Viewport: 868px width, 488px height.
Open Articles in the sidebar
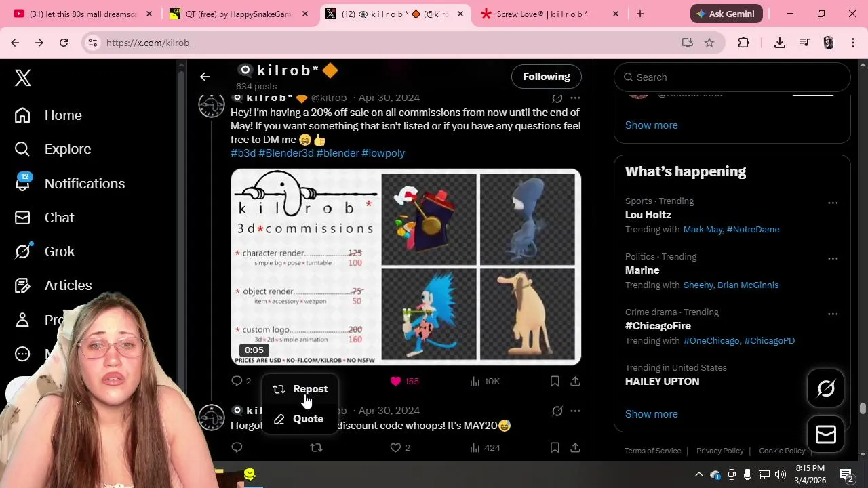click(x=54, y=285)
